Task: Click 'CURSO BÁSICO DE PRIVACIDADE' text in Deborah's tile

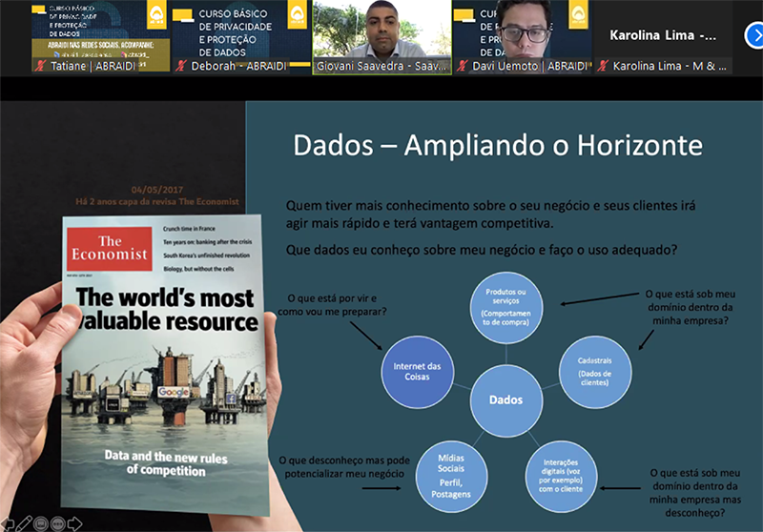Action: point(236,20)
